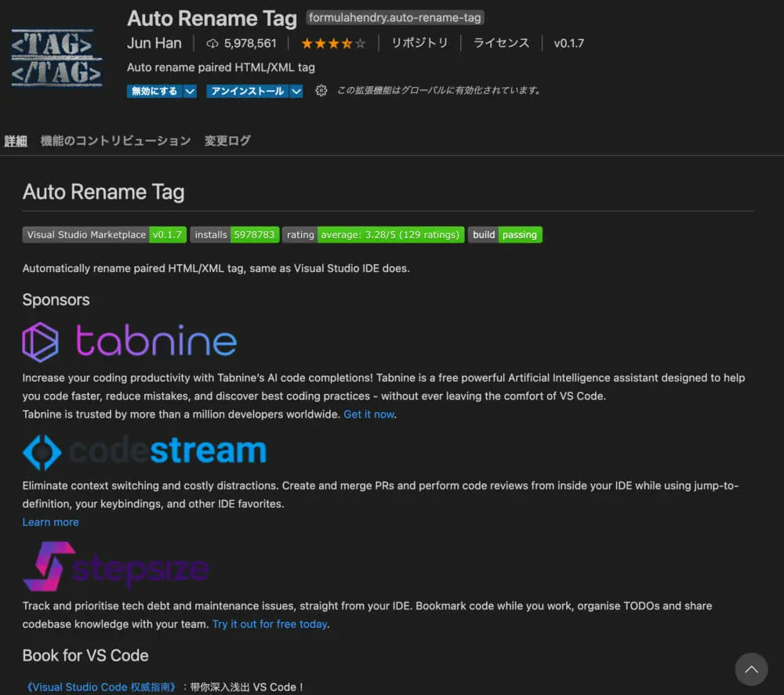Open the リポジトリ link
This screenshot has height=695, width=784.
tap(419, 43)
